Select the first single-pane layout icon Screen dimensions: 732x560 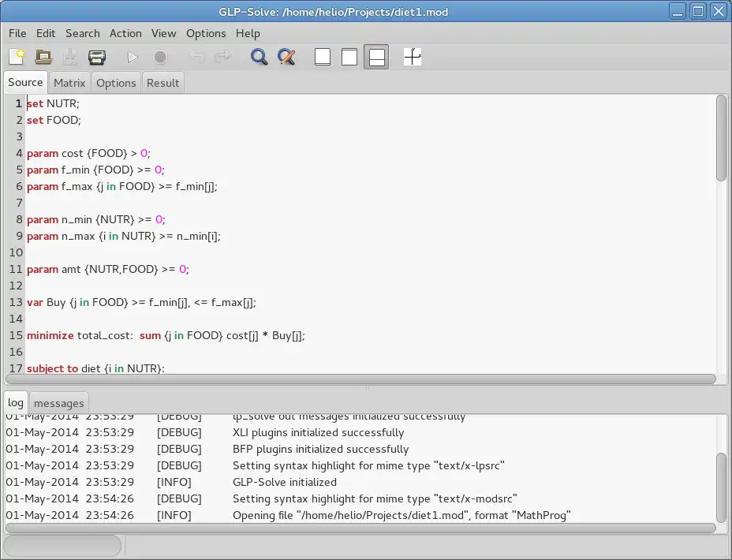(x=323, y=57)
